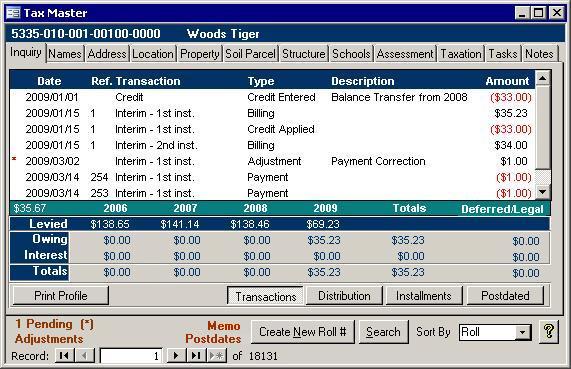Go to first record navigation arrow

pyautogui.click(x=64, y=356)
